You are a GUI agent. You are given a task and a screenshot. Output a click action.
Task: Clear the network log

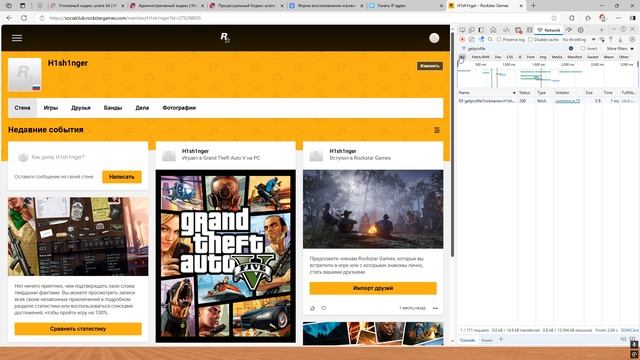pyautogui.click(x=471, y=40)
